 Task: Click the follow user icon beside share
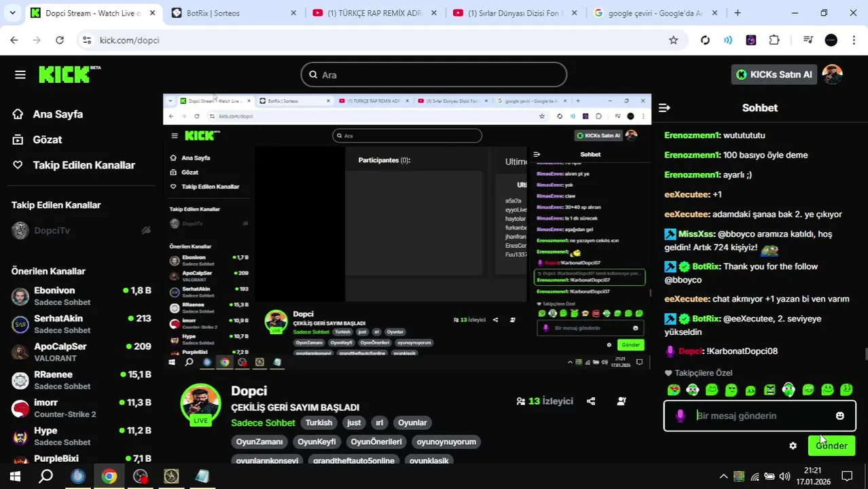tap(621, 401)
